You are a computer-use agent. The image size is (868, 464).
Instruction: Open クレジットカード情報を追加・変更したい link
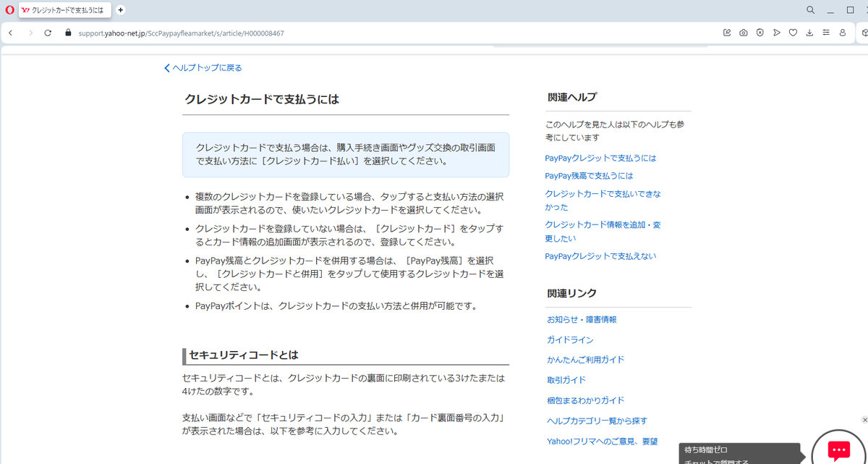(x=603, y=232)
